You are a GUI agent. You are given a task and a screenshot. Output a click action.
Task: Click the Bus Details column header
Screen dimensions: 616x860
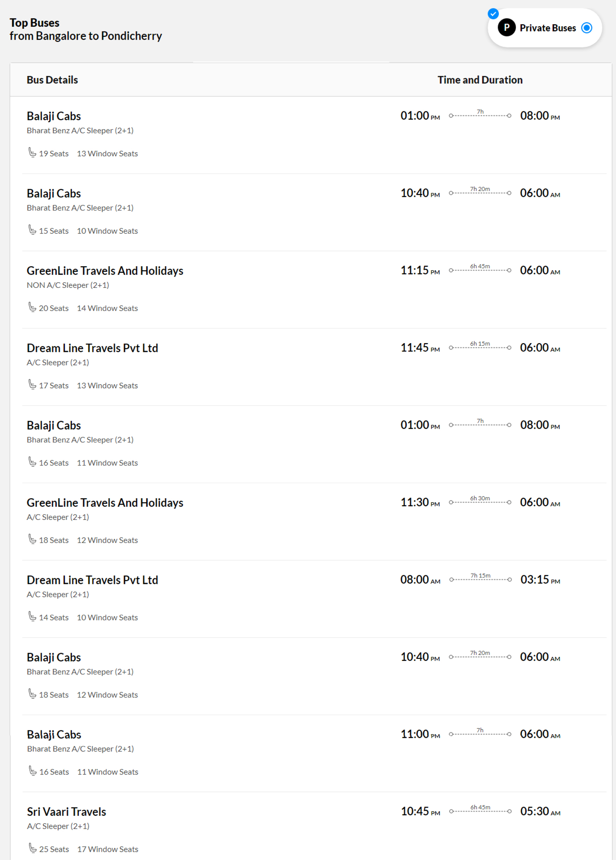[52, 80]
